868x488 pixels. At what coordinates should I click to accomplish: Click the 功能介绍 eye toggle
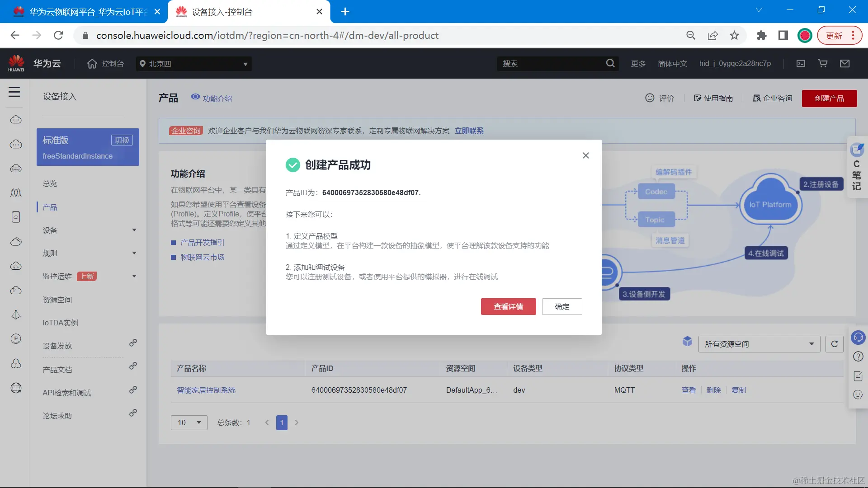coord(212,98)
